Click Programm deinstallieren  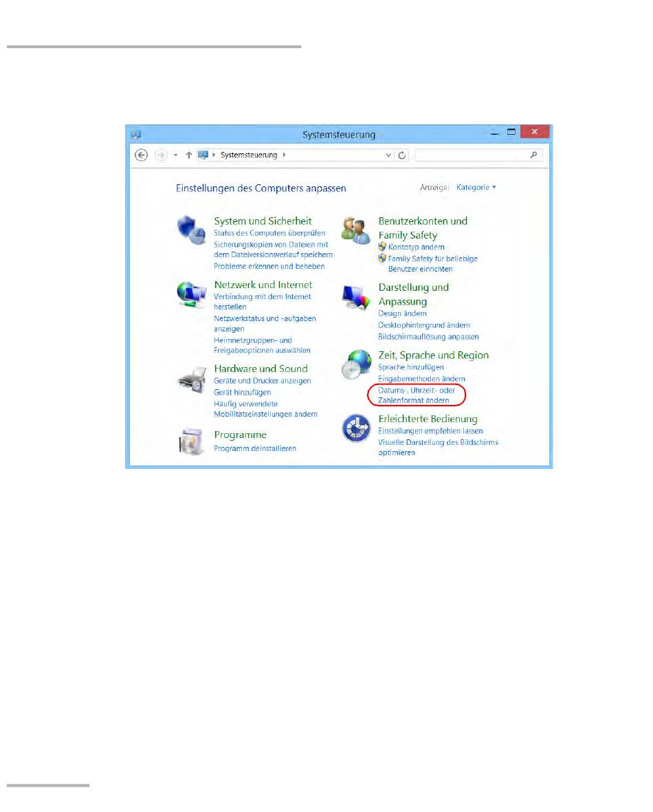coord(255,448)
